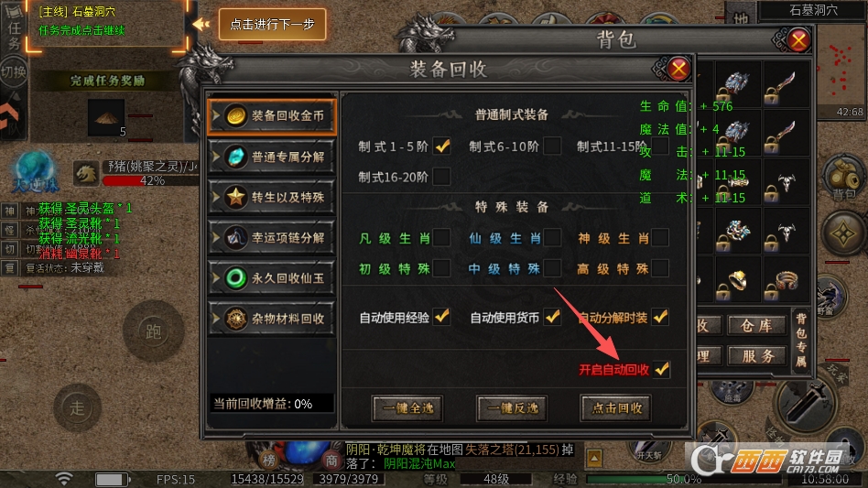Screen dimensions: 868x488
Task: Open the 永久回收仙玉 tab
Action: [x=272, y=278]
